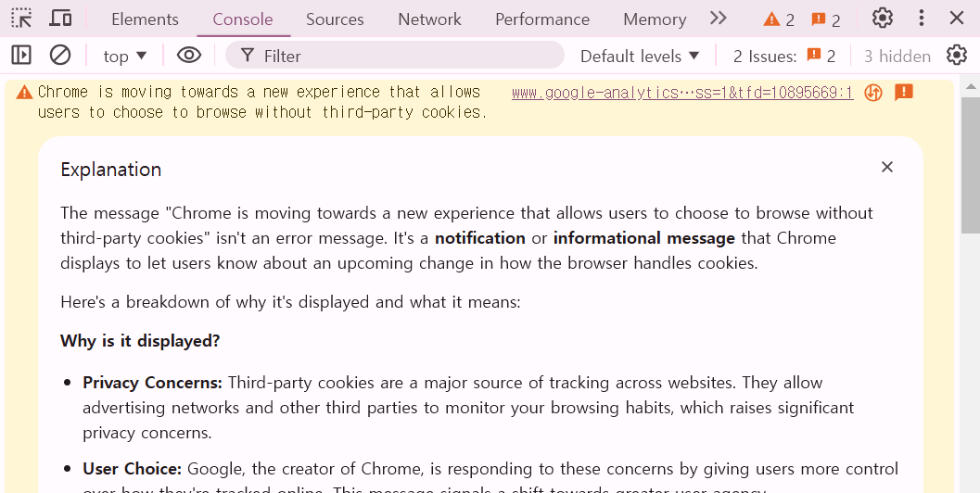Click the 2 Issues button
Viewport: 980px width, 493px height.
coord(784,57)
